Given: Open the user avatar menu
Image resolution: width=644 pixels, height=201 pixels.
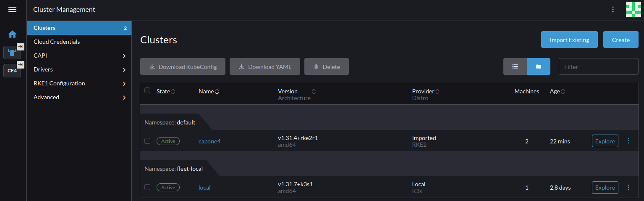Looking at the screenshot, I should click(x=633, y=9).
